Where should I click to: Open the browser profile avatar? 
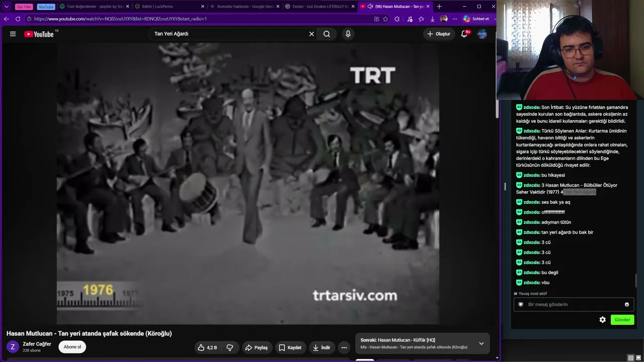tap(444, 19)
